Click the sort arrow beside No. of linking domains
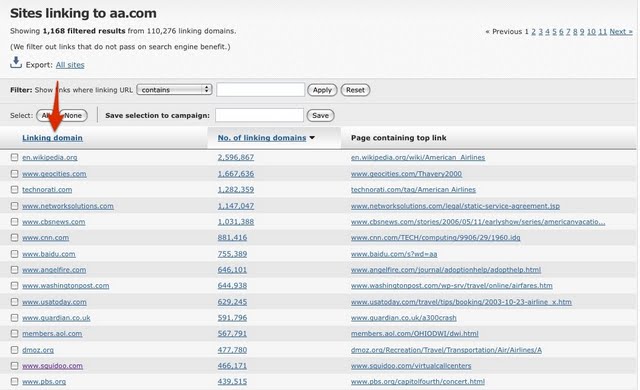The image size is (640, 390). click(x=312, y=138)
